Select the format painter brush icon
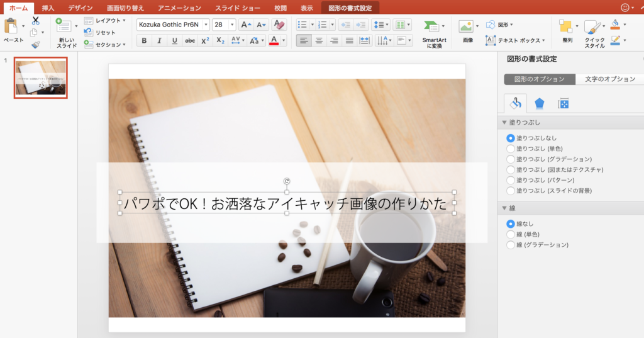This screenshot has width=644, height=338. [x=35, y=44]
